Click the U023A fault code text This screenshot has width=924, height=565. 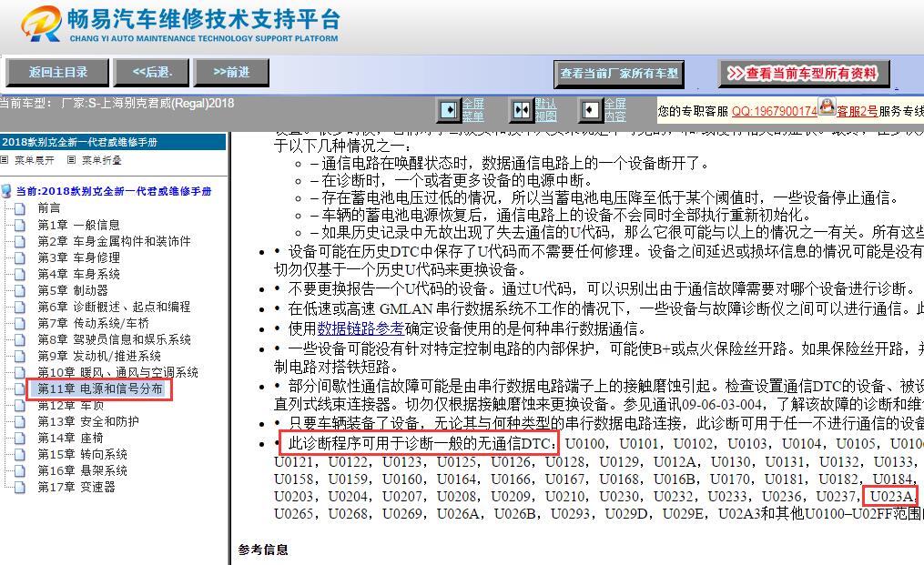point(891,496)
